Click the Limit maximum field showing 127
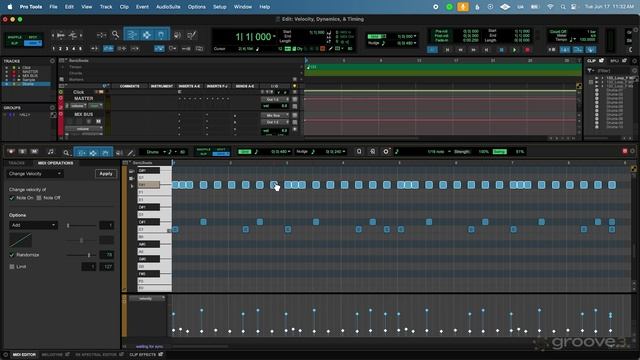The height and width of the screenshot is (360, 640). (x=107, y=267)
